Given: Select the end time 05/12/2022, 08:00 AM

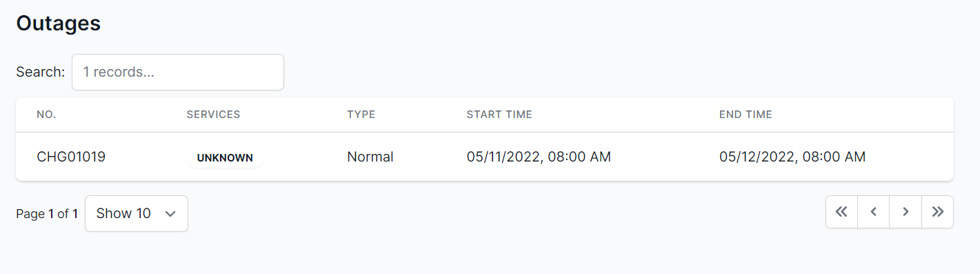Looking at the screenshot, I should [792, 157].
